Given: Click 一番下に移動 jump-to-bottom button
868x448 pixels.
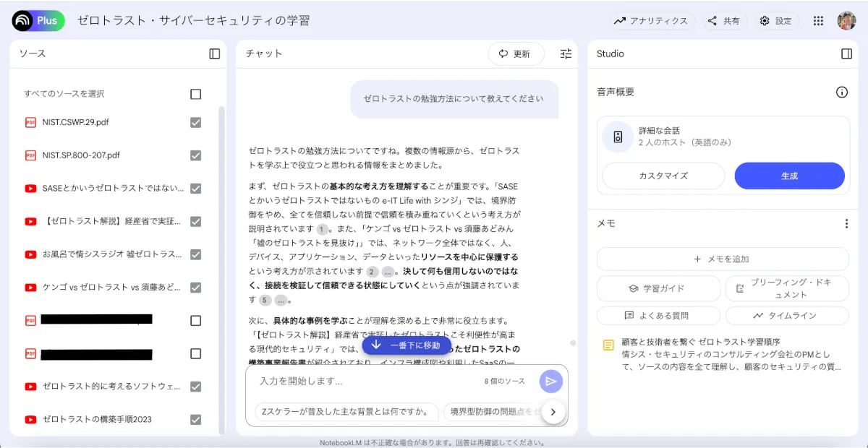Looking at the screenshot, I should [x=407, y=345].
